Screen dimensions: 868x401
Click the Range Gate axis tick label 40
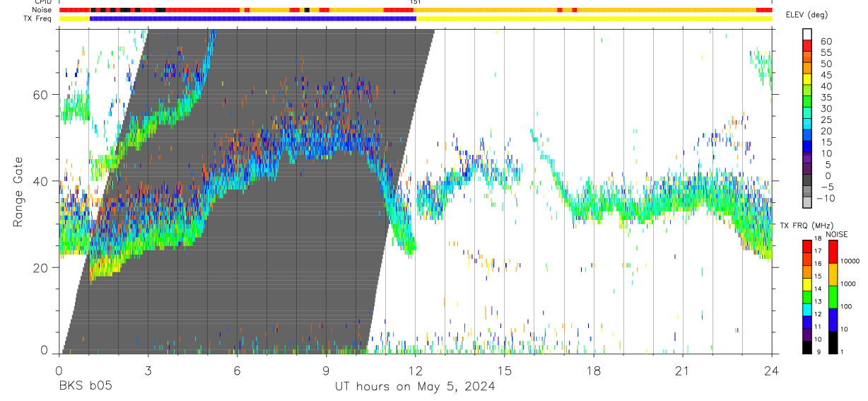point(40,181)
